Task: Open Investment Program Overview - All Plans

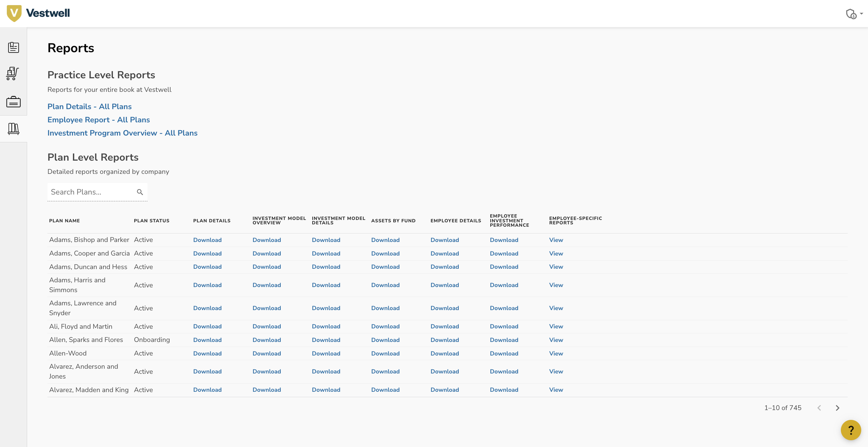Action: 122,133
